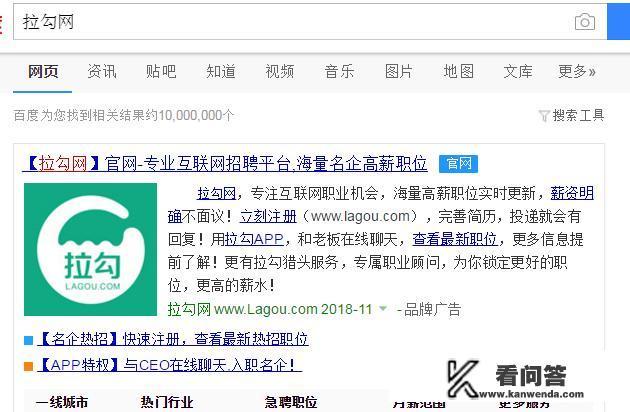The width and height of the screenshot is (630, 412).
Task: Click the 品牌广告 label
Action: coord(432,310)
